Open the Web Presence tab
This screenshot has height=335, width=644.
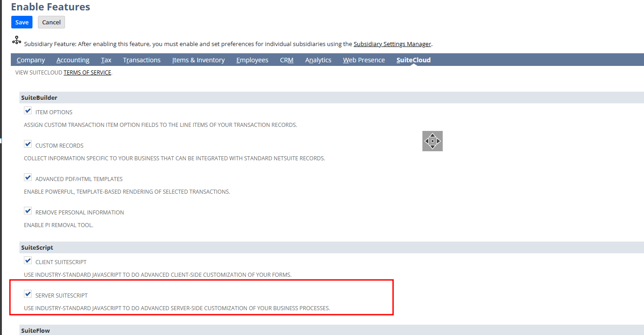364,60
